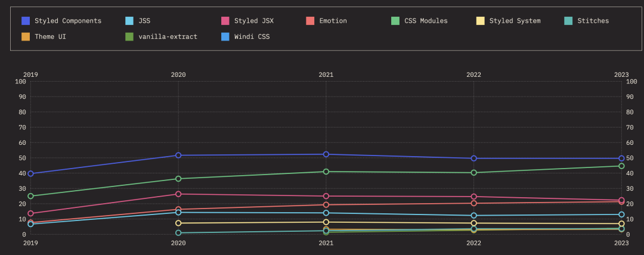This screenshot has width=644, height=255.
Task: Toggle the CSS Modules legend label
Action: tap(426, 21)
